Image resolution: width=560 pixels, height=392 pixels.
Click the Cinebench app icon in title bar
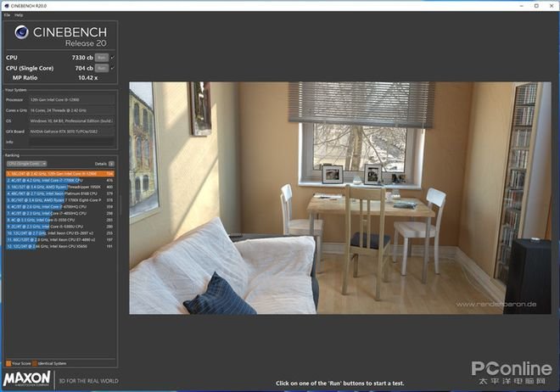6,4
